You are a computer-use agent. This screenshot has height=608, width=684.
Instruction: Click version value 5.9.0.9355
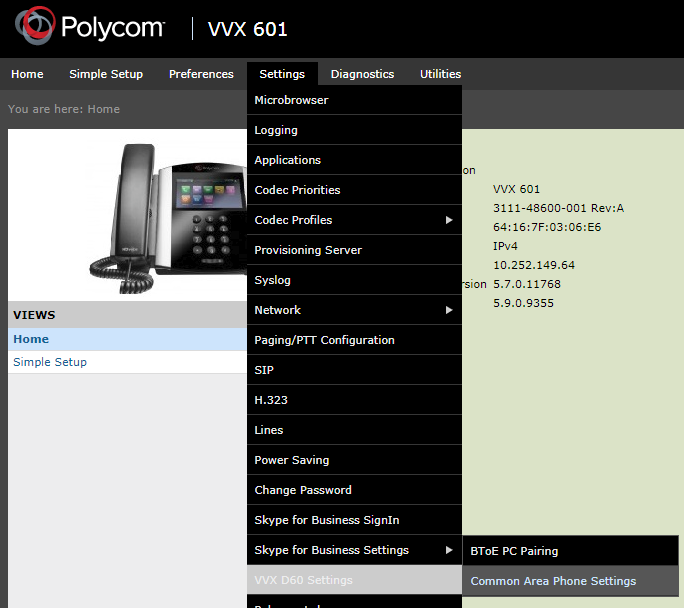pos(523,303)
